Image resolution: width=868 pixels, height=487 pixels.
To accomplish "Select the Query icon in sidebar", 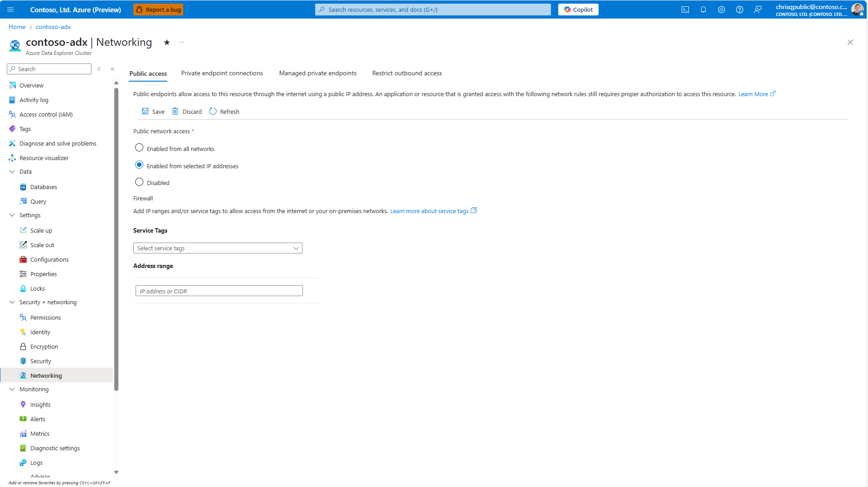I will pyautogui.click(x=23, y=201).
